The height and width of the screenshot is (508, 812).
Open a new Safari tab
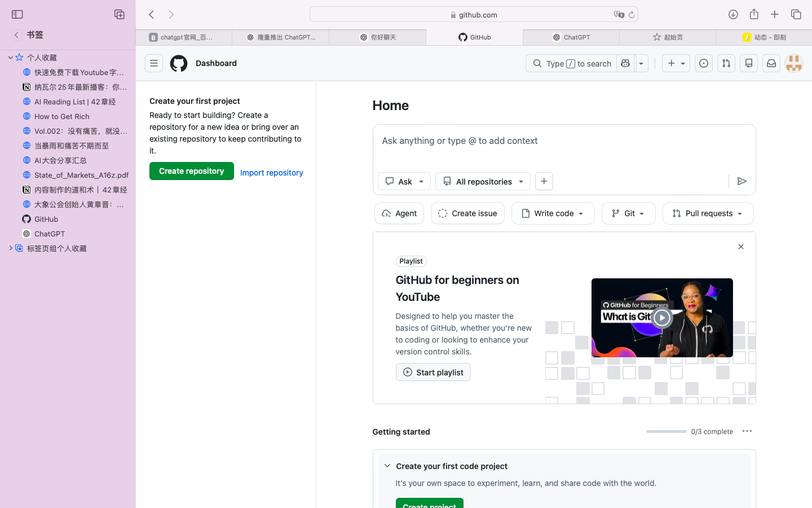tap(775, 15)
